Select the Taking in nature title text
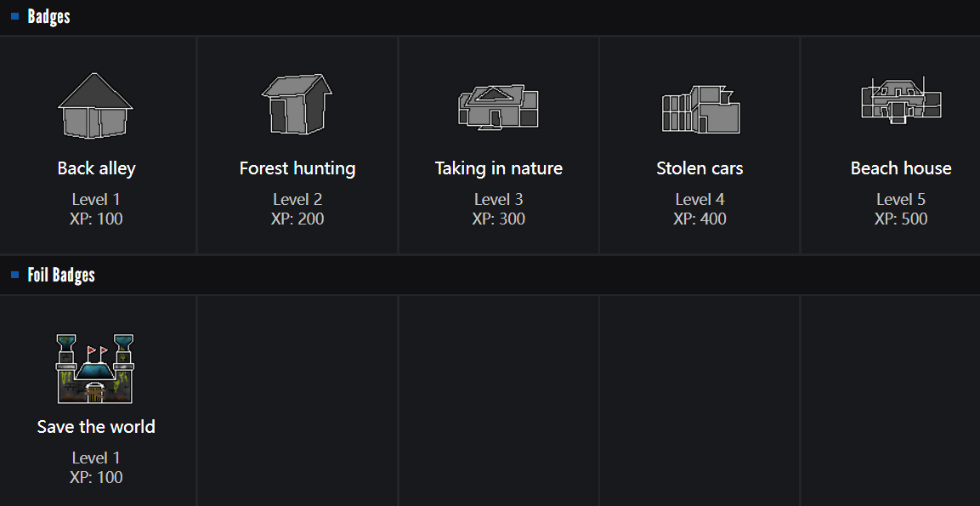The image size is (980, 506). point(499,168)
